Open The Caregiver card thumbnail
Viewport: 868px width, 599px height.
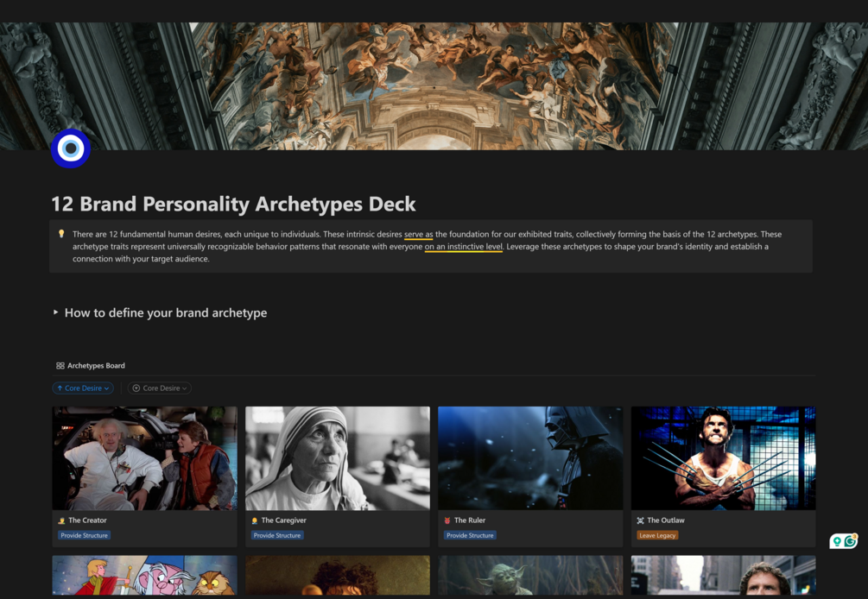pos(338,458)
